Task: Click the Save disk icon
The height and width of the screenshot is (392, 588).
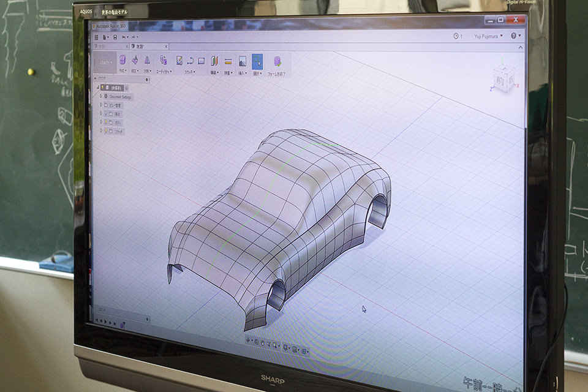Action: point(115,37)
